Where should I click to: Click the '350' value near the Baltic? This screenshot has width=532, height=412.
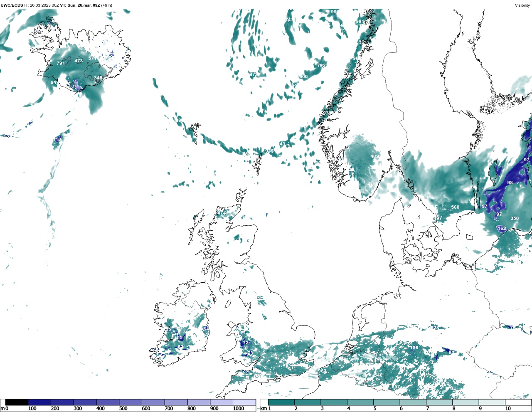515,218
